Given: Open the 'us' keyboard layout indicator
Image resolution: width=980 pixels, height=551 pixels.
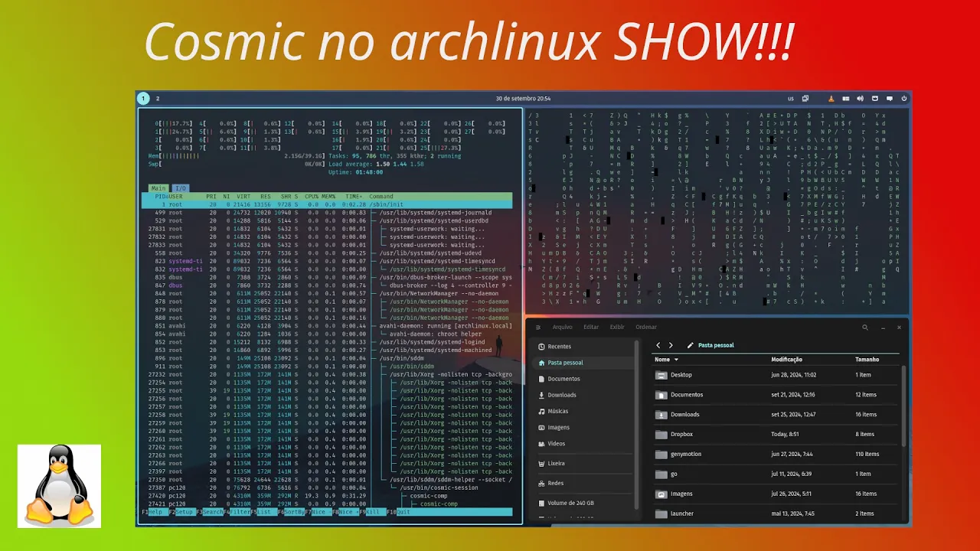Looking at the screenshot, I should point(791,99).
